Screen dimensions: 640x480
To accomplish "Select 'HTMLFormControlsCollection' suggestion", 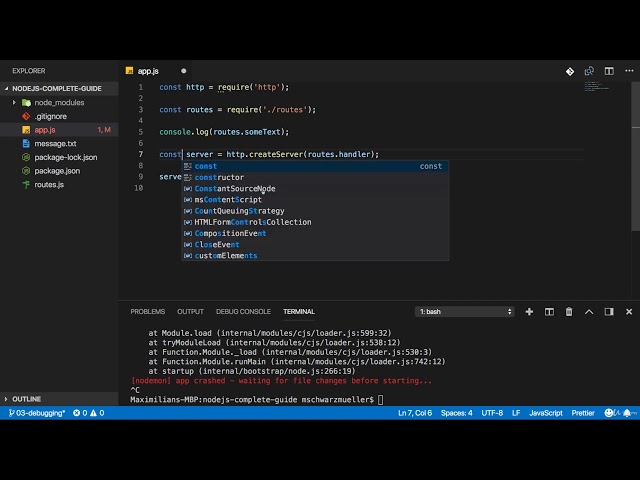I will point(315,222).
